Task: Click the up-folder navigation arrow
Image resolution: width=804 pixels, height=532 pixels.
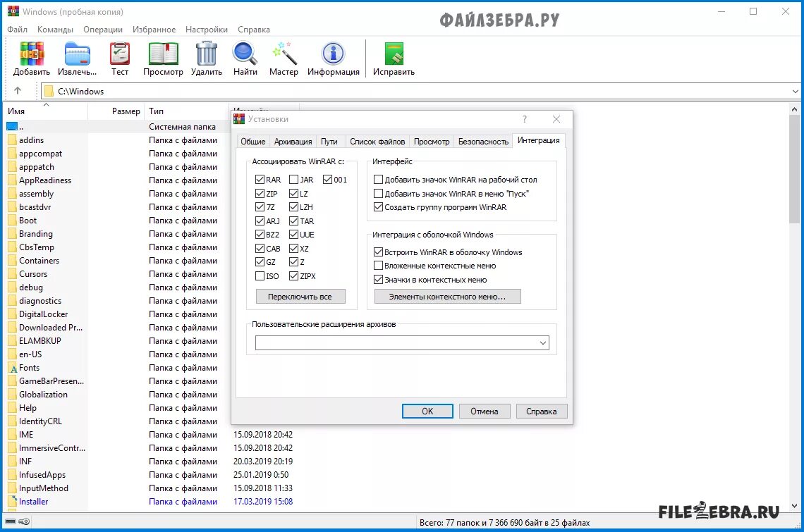Action: pyautogui.click(x=19, y=90)
